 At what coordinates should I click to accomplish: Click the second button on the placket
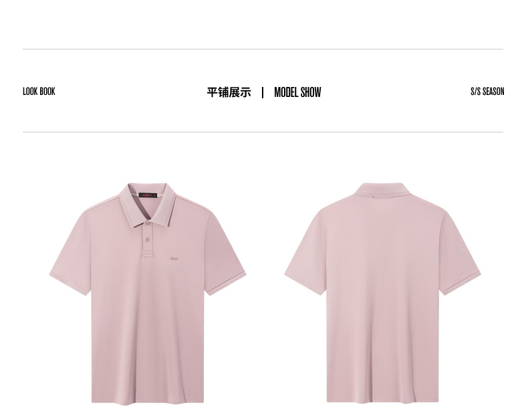[148, 239]
